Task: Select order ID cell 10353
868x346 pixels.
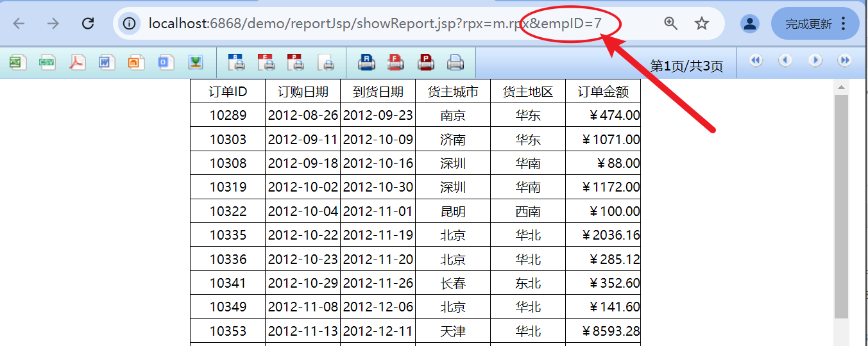Action: click(x=228, y=331)
